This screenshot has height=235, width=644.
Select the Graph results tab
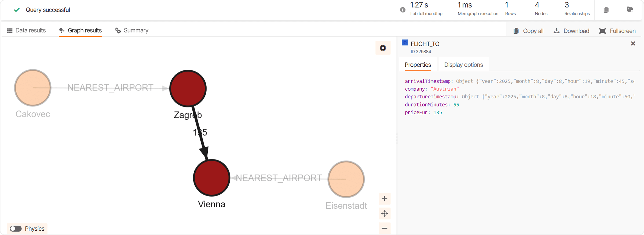80,30
